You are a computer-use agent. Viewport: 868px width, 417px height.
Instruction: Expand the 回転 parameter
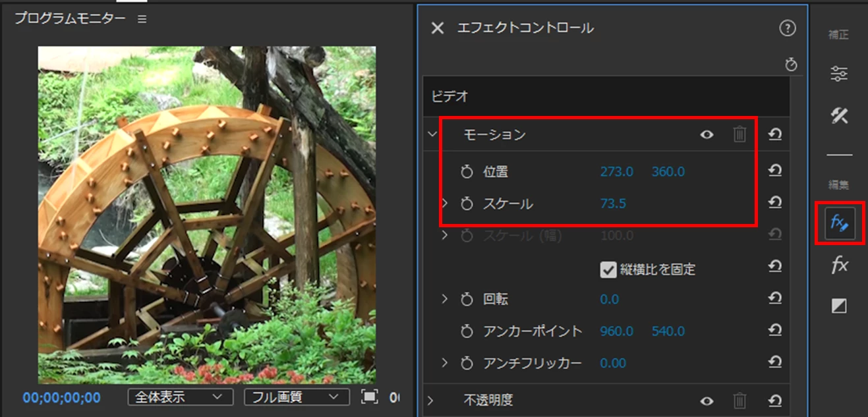tap(445, 299)
